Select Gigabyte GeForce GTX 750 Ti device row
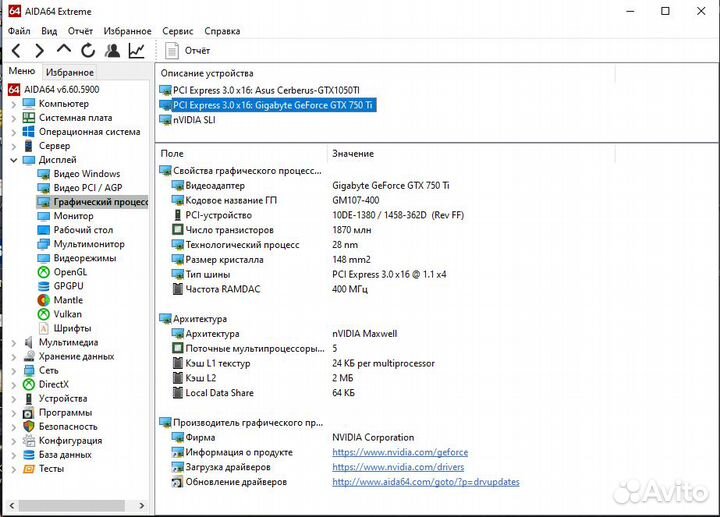 (x=268, y=105)
